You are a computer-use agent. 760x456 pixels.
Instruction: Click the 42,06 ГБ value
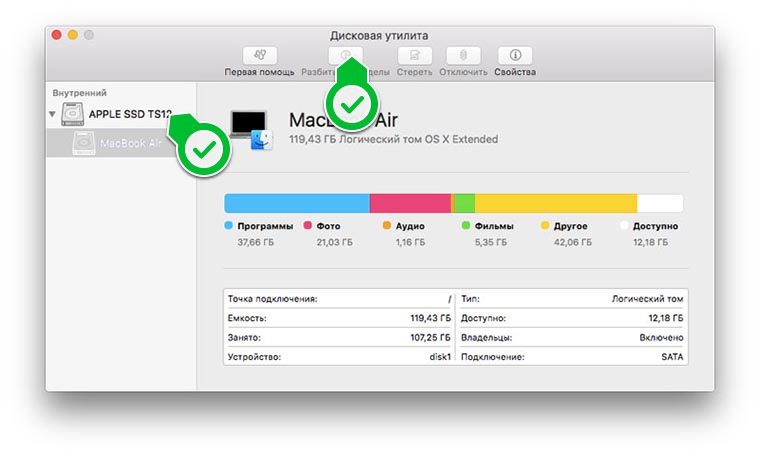572,242
